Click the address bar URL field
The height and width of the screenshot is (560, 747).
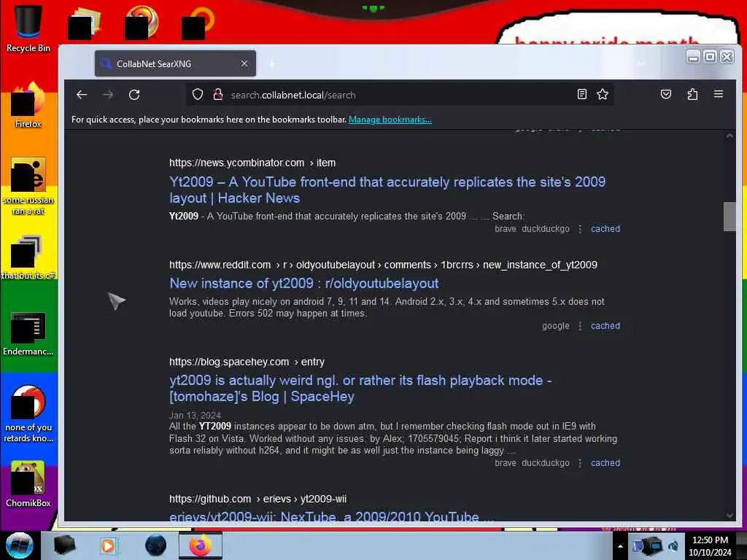400,95
